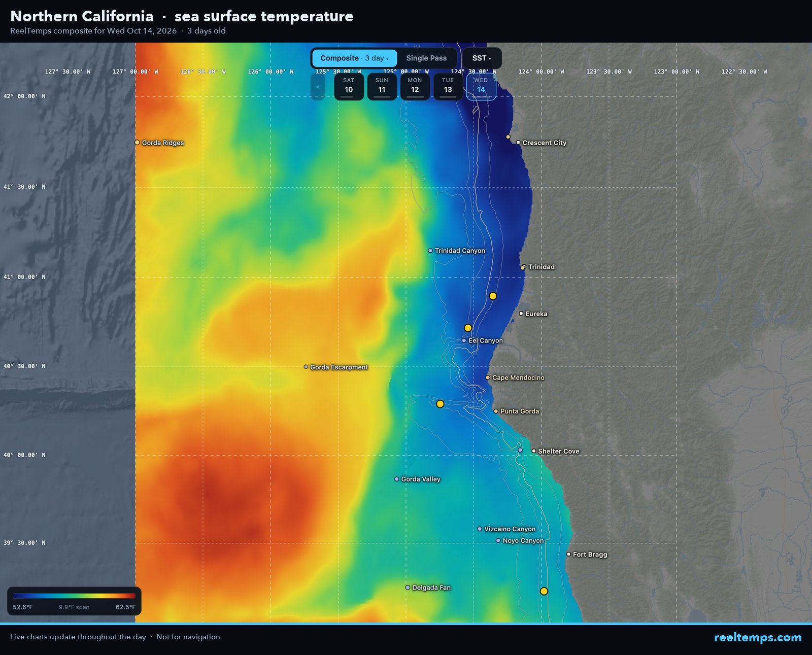Click the Trinidad Canyon label
Image resolution: width=812 pixels, height=655 pixels.
[460, 251]
